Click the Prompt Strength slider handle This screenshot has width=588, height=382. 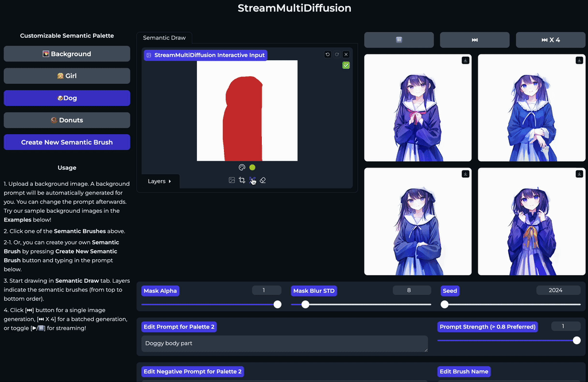click(577, 341)
